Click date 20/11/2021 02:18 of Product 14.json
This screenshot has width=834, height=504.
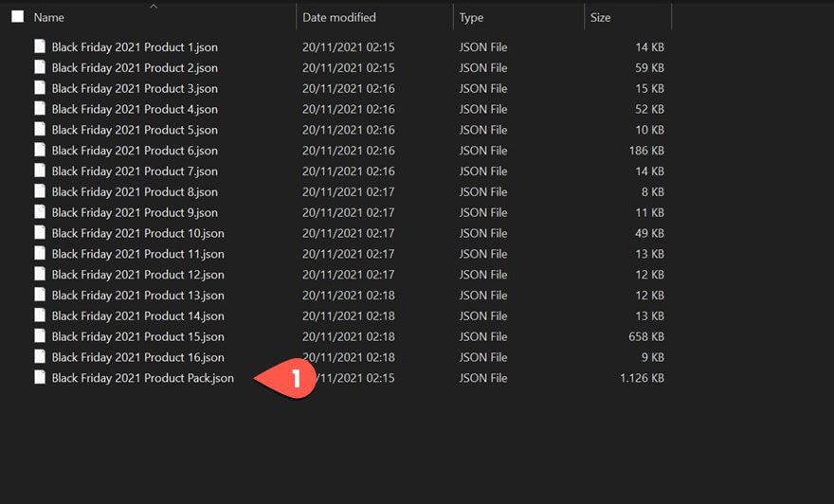click(x=349, y=316)
